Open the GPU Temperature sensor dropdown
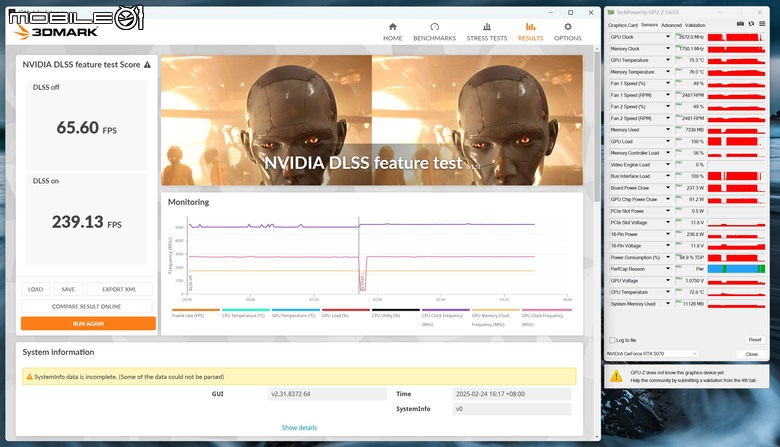780x447 pixels. coord(668,60)
